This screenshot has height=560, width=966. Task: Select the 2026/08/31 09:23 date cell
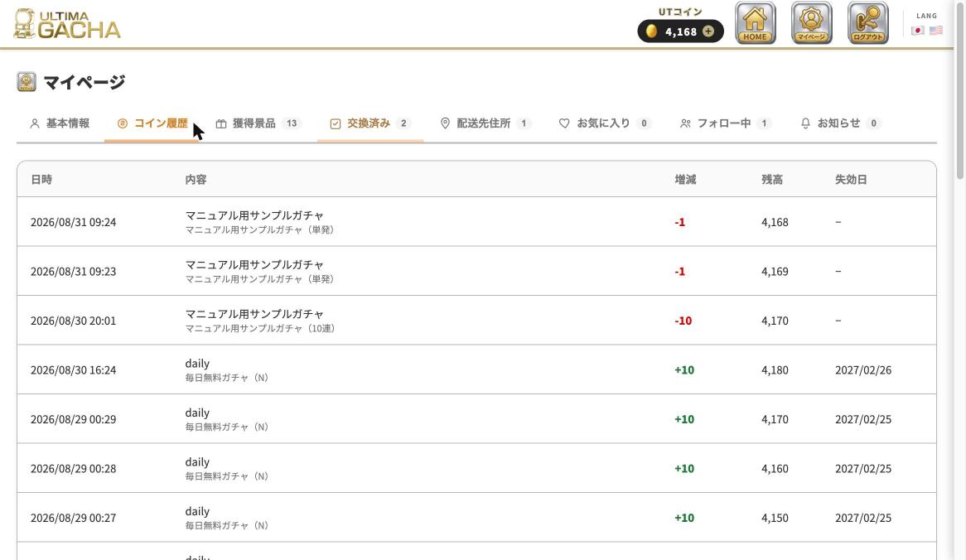pos(73,271)
